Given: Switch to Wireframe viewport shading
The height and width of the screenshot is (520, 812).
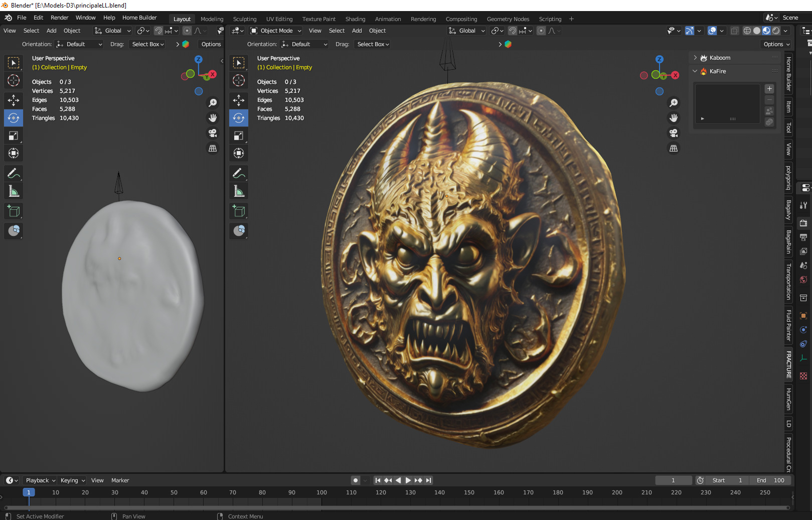Looking at the screenshot, I should click(747, 31).
